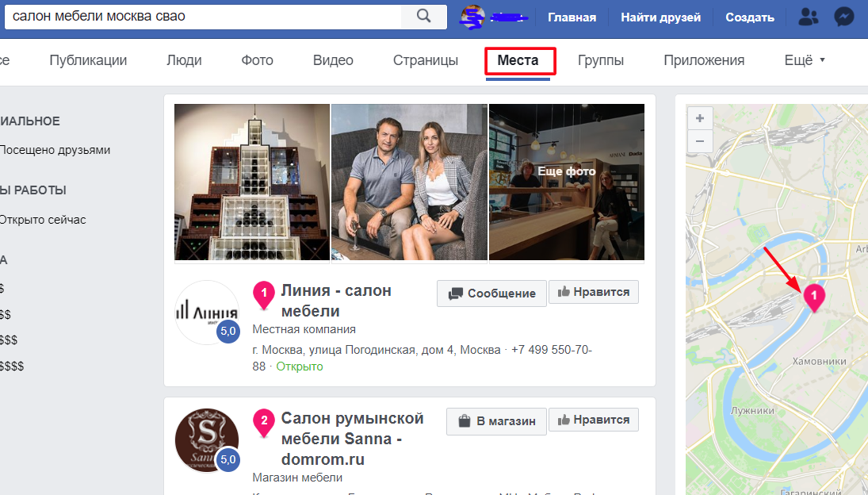The image size is (868, 495).
Task: Click the search input field
Action: coord(203,16)
